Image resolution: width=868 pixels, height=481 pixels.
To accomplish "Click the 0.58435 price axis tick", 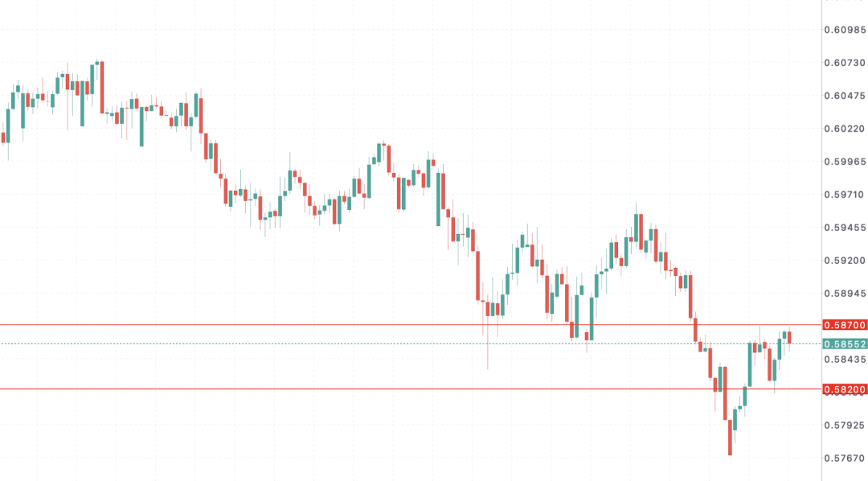I will (845, 359).
